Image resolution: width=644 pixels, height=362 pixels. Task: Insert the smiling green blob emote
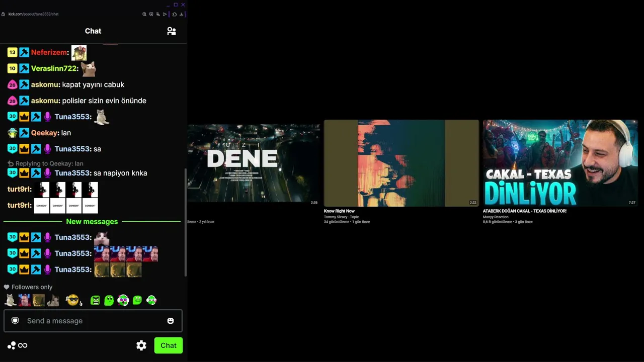[137, 300]
